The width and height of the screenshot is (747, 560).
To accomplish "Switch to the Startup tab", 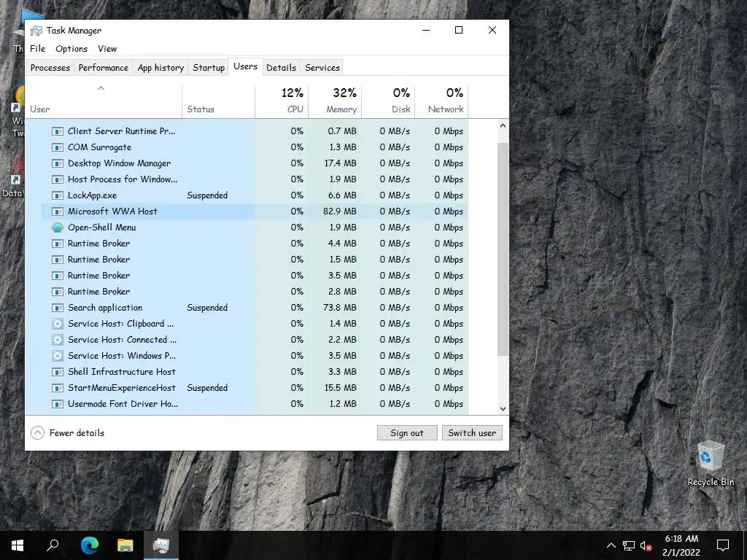I will [209, 68].
